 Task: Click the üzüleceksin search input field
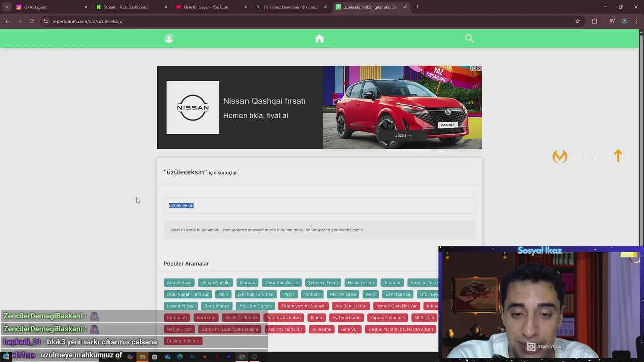(319, 206)
